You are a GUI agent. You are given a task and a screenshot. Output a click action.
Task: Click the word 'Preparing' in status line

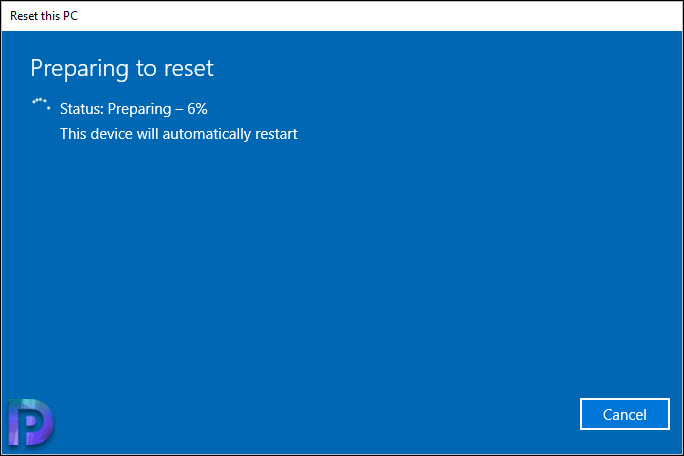(140, 109)
